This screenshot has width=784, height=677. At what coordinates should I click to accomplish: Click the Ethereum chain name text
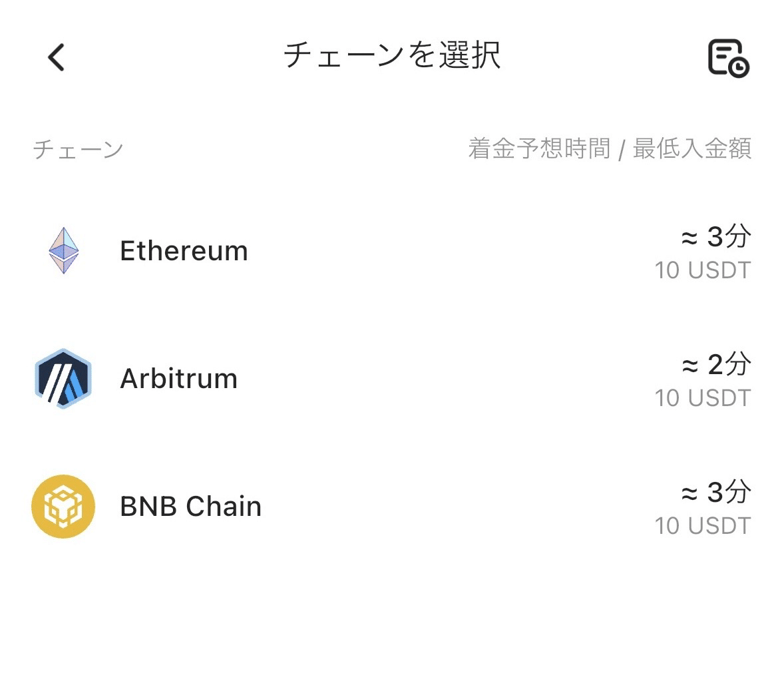coord(183,251)
